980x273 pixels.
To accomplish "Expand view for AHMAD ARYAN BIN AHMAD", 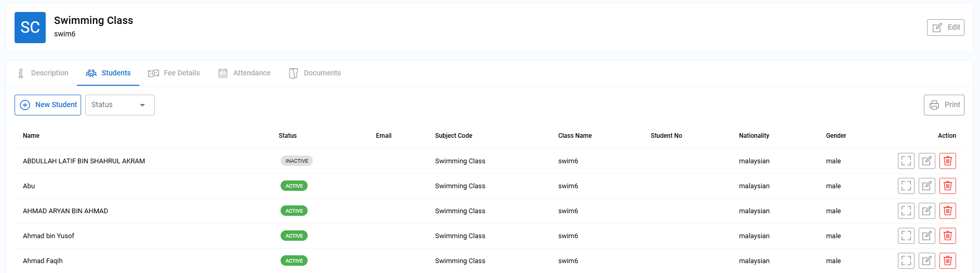I will tap(906, 211).
